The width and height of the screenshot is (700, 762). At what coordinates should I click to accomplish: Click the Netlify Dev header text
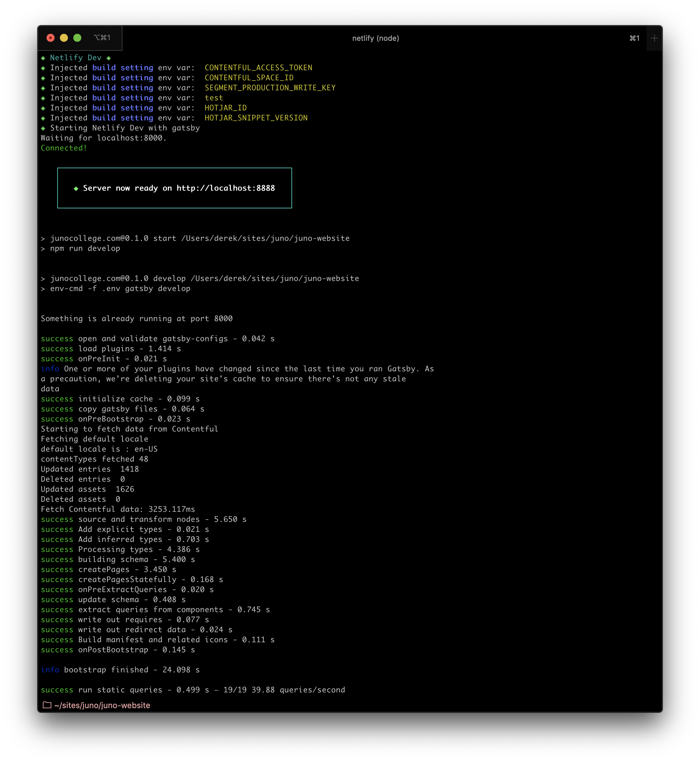(76, 58)
